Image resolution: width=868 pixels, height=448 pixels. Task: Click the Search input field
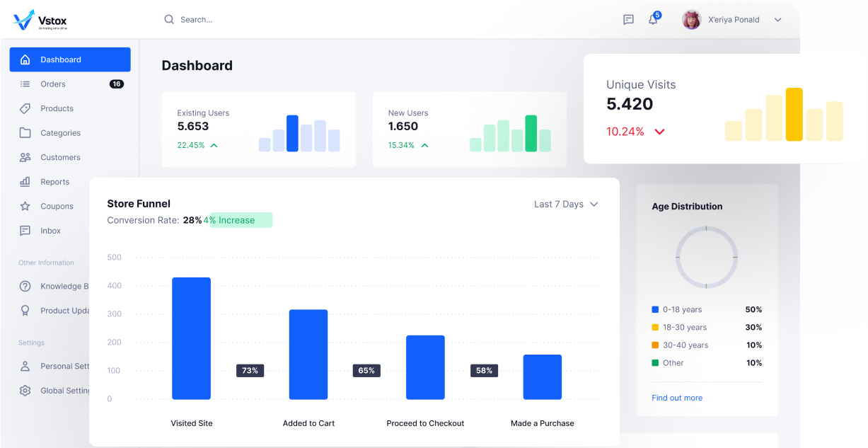283,20
